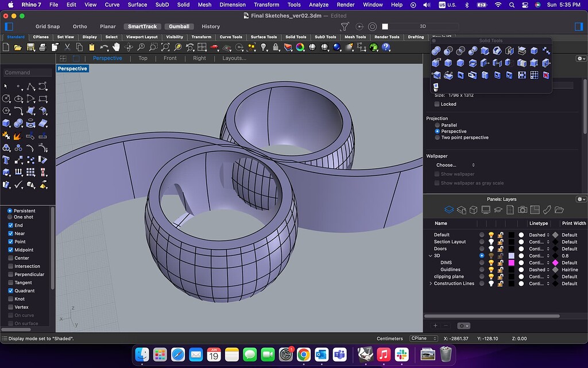Click the magenta color swatch on the DIMS layer

511,263
